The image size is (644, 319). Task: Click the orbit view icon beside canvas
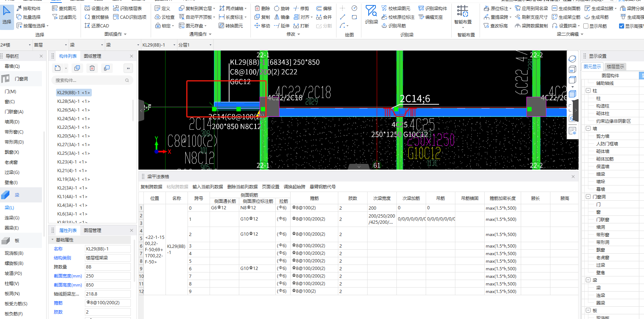[x=572, y=59]
